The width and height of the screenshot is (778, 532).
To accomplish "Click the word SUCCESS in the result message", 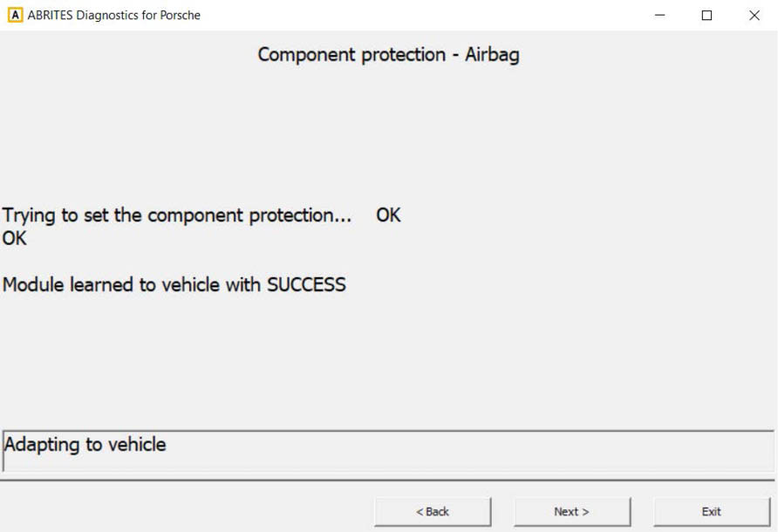I will tap(306, 285).
